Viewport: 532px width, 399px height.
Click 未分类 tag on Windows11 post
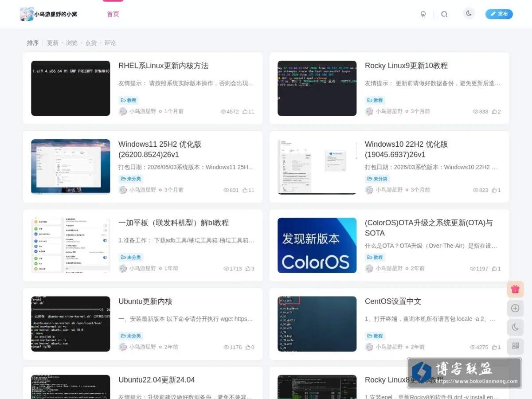131,179
